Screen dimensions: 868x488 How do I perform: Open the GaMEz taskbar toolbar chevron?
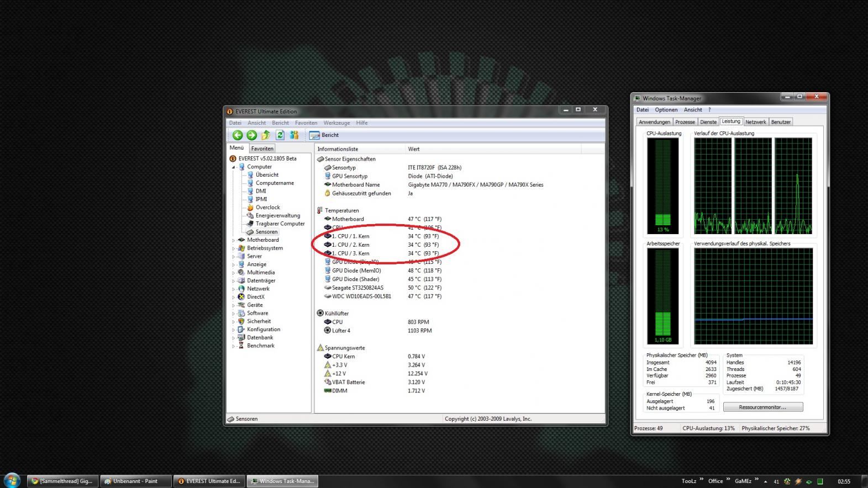[756, 479]
